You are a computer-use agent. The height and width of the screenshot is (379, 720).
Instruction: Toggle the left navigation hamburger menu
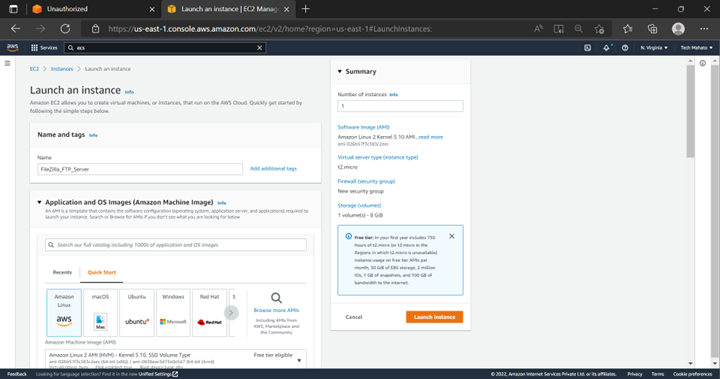pos(7,63)
